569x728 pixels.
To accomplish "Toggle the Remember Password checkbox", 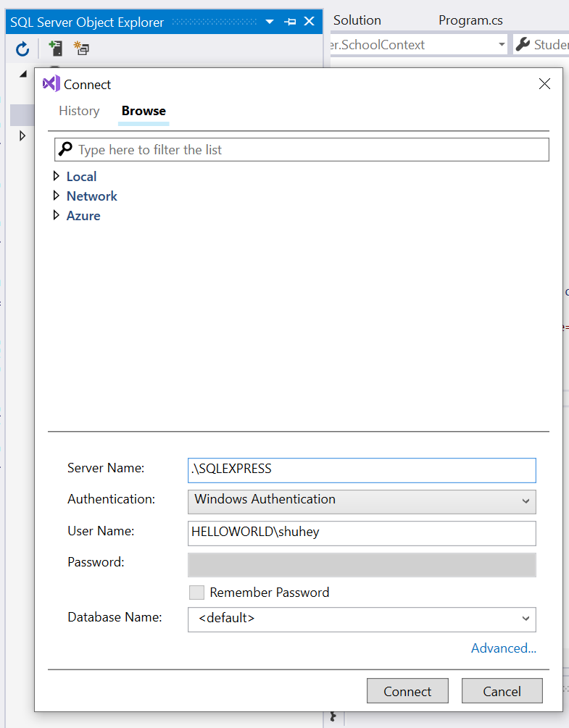I will coord(197,593).
